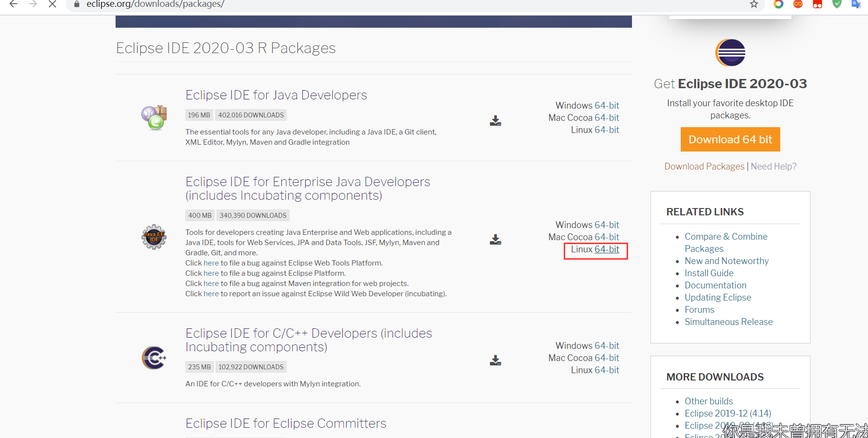
Task: Click the browser forward arrow
Action: pyautogui.click(x=33, y=4)
